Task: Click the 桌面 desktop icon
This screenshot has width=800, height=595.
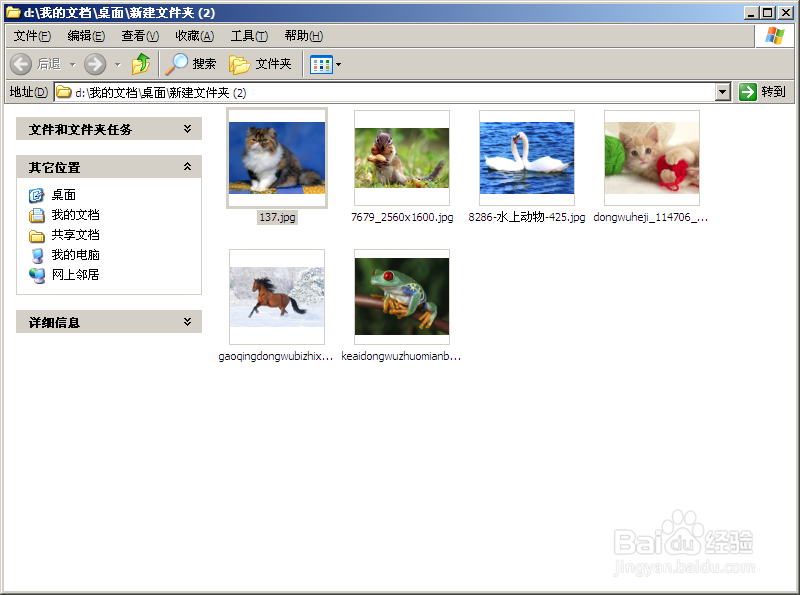Action: [37, 195]
